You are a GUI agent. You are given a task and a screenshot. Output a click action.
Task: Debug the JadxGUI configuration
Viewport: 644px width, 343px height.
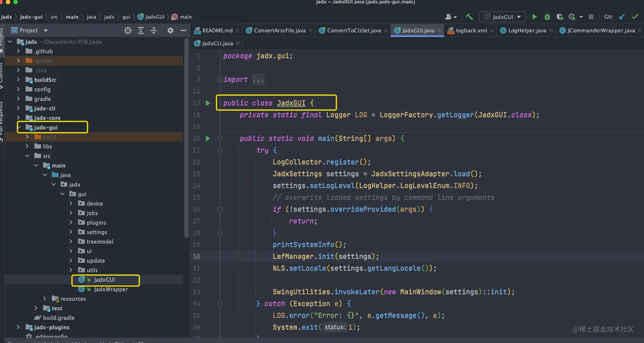pos(547,17)
